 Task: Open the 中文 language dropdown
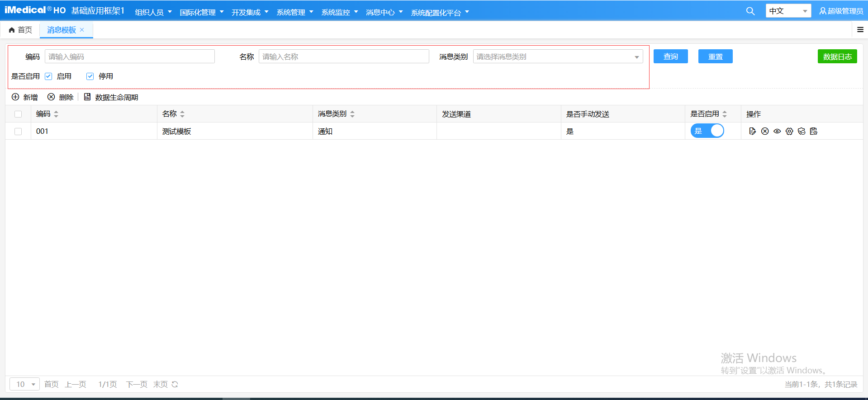[788, 11]
